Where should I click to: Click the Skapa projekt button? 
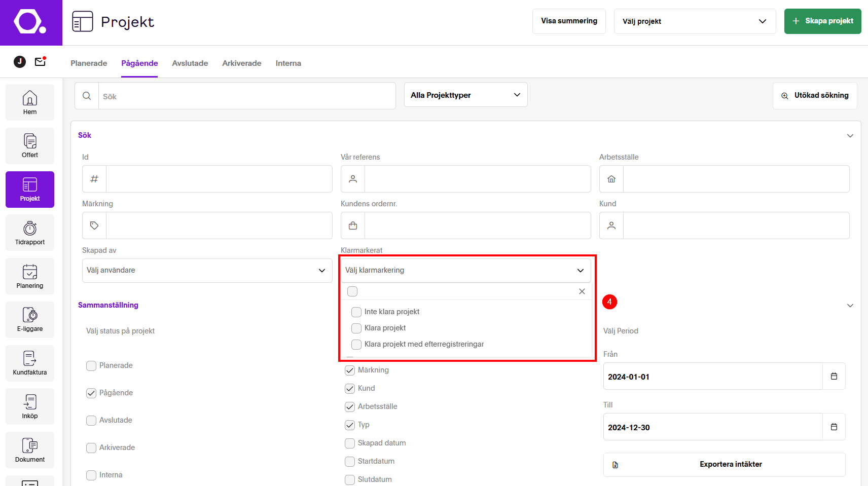pyautogui.click(x=822, y=21)
